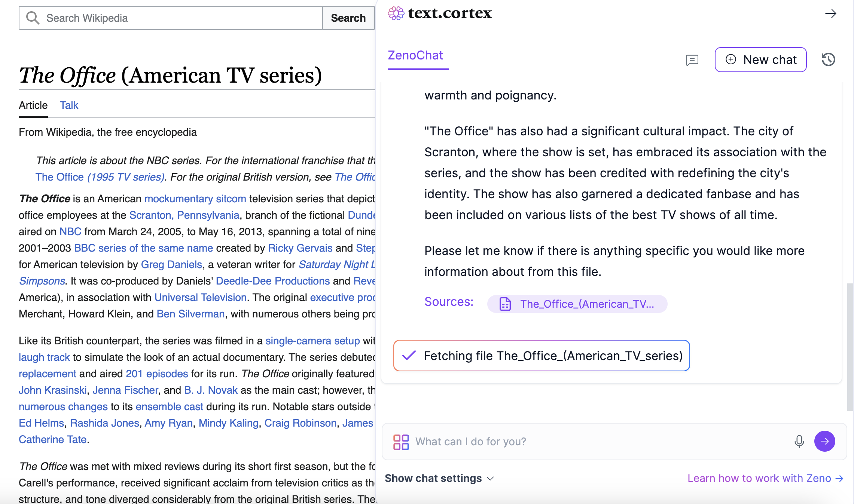854x504 pixels.
Task: Send message with purple arrow button
Action: coord(824,441)
